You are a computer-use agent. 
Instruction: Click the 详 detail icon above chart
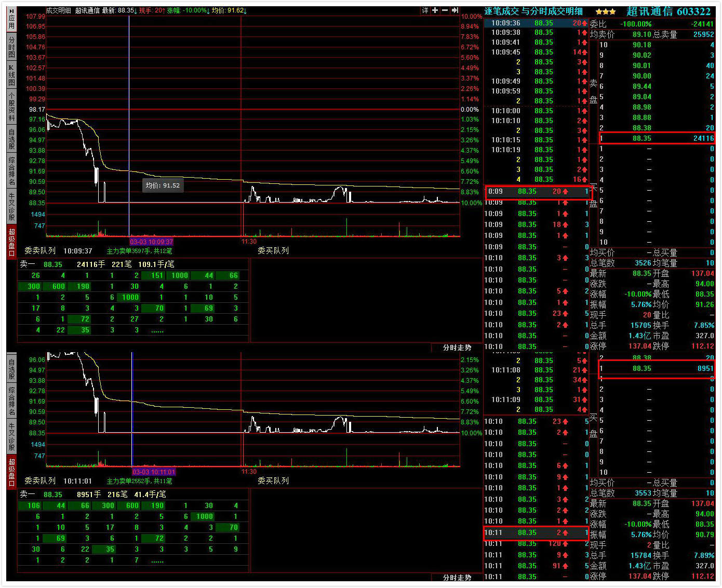coord(425,10)
